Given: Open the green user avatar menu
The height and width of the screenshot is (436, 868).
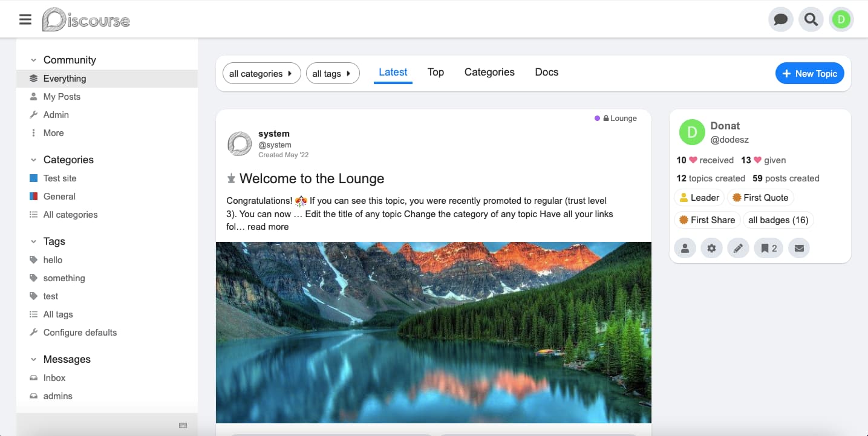Looking at the screenshot, I should pos(841,19).
